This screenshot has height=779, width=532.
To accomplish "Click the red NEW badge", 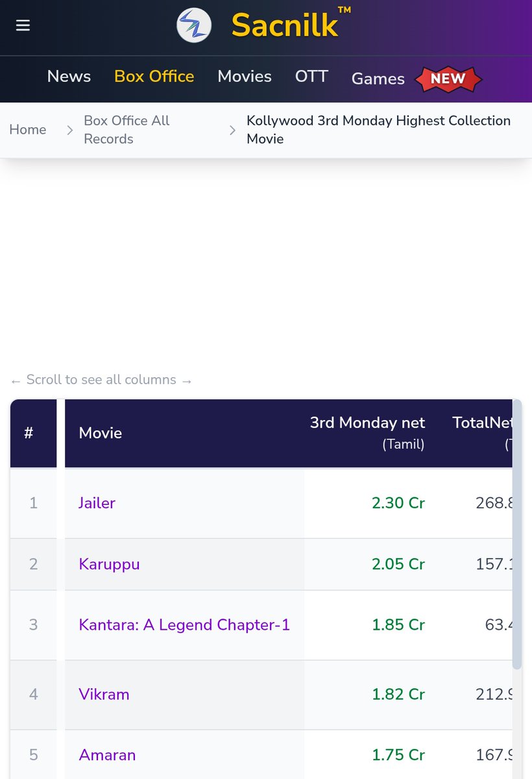I will click(448, 79).
